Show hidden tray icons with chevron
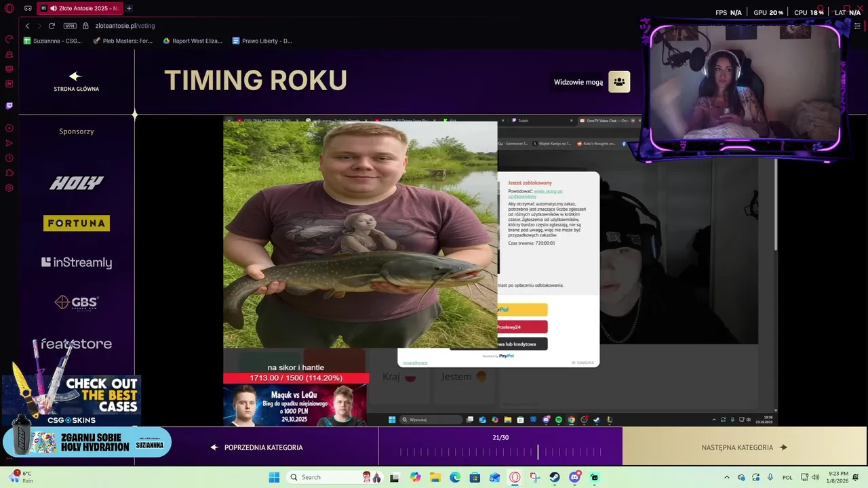This screenshot has width=868, height=488. point(727,477)
